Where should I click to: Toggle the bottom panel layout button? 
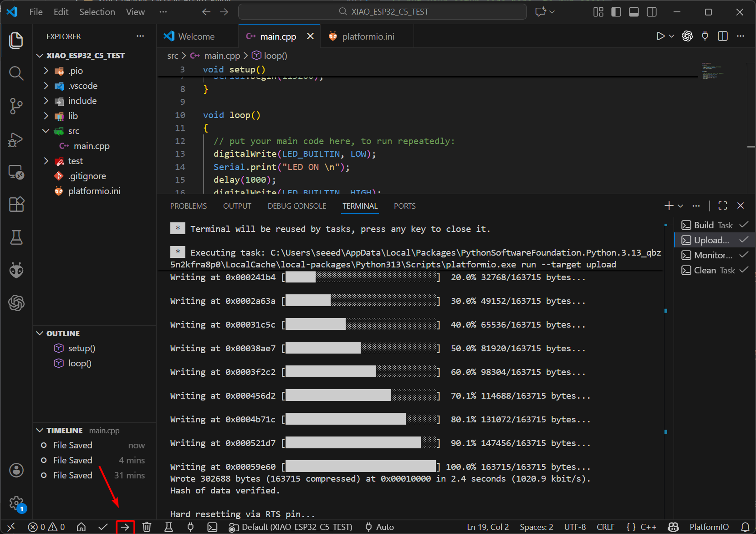[x=633, y=12]
